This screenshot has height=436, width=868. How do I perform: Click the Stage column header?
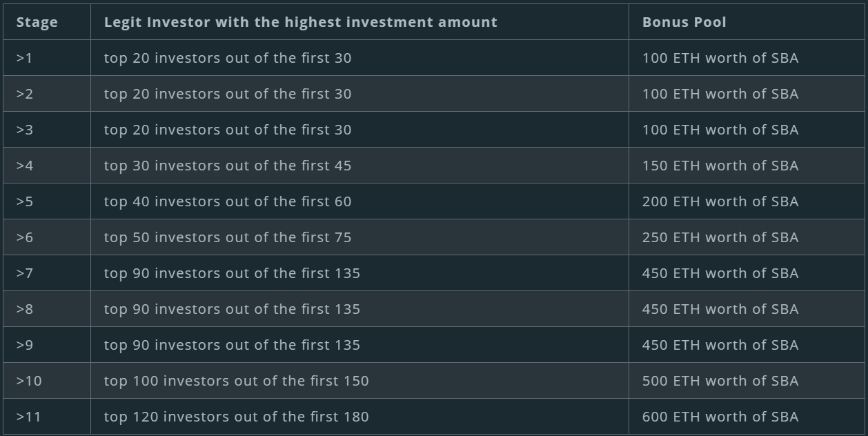pyautogui.click(x=46, y=22)
